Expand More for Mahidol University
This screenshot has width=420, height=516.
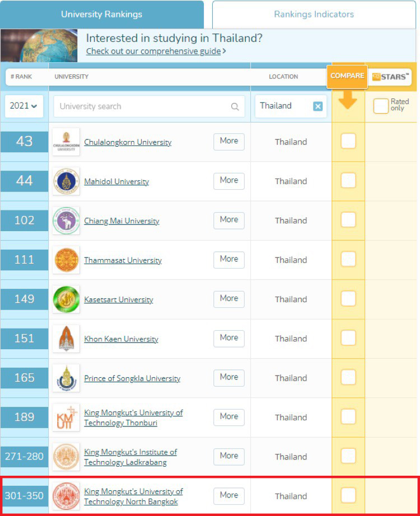tap(229, 181)
